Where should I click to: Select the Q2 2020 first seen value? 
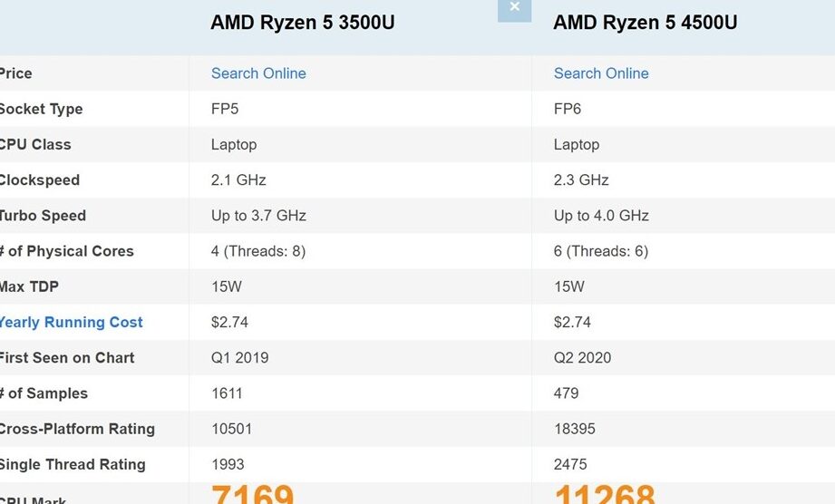(583, 358)
